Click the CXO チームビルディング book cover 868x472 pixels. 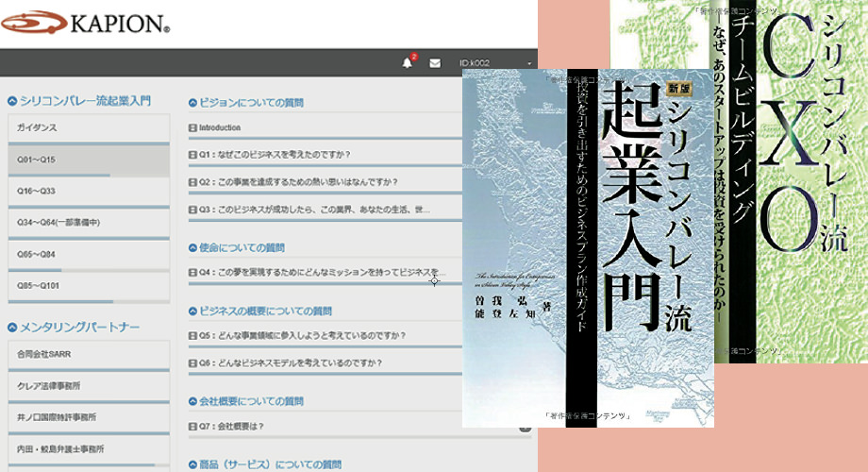point(791,181)
